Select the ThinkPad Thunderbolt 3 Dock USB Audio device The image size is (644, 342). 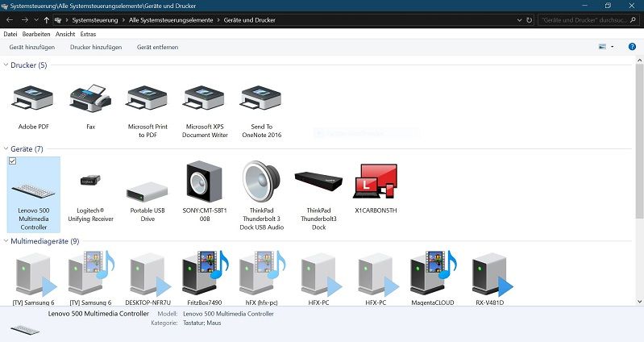(x=262, y=181)
